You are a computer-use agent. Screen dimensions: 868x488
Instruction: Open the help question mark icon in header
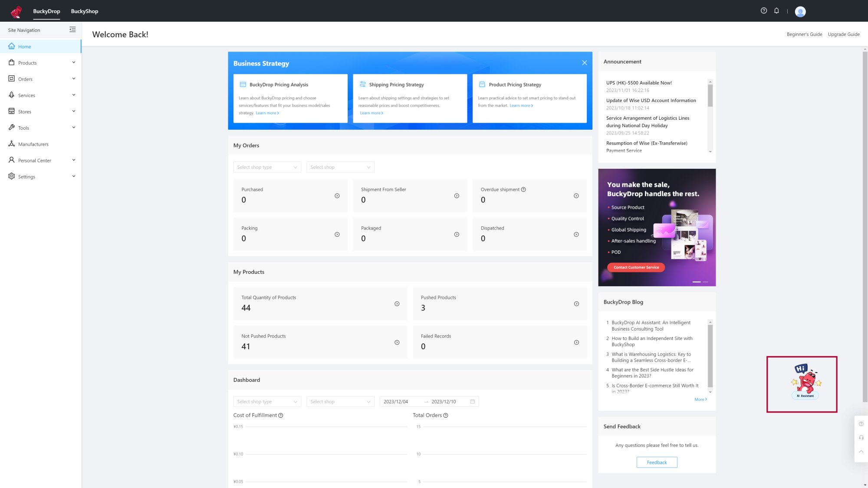point(764,11)
